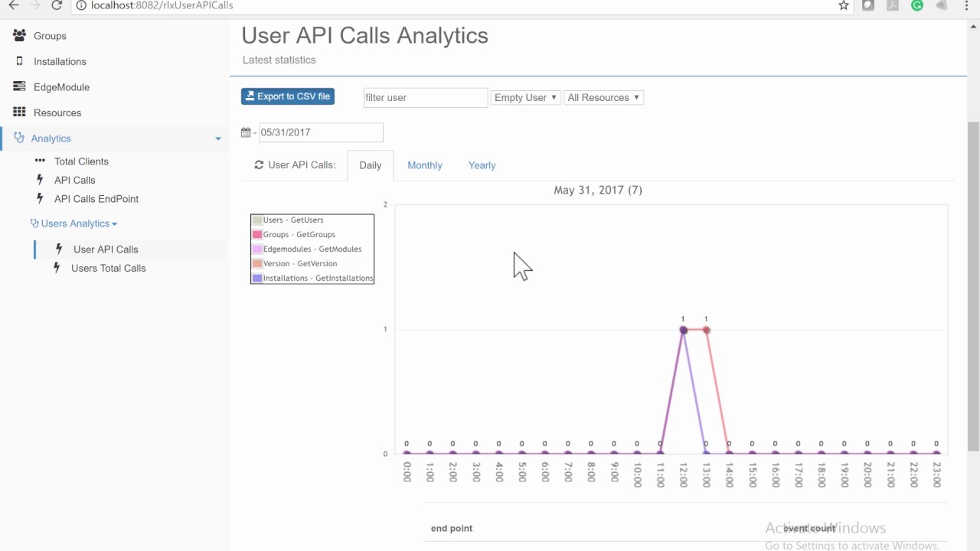
Task: Click the EdgeModule server icon in sidebar
Action: point(19,87)
